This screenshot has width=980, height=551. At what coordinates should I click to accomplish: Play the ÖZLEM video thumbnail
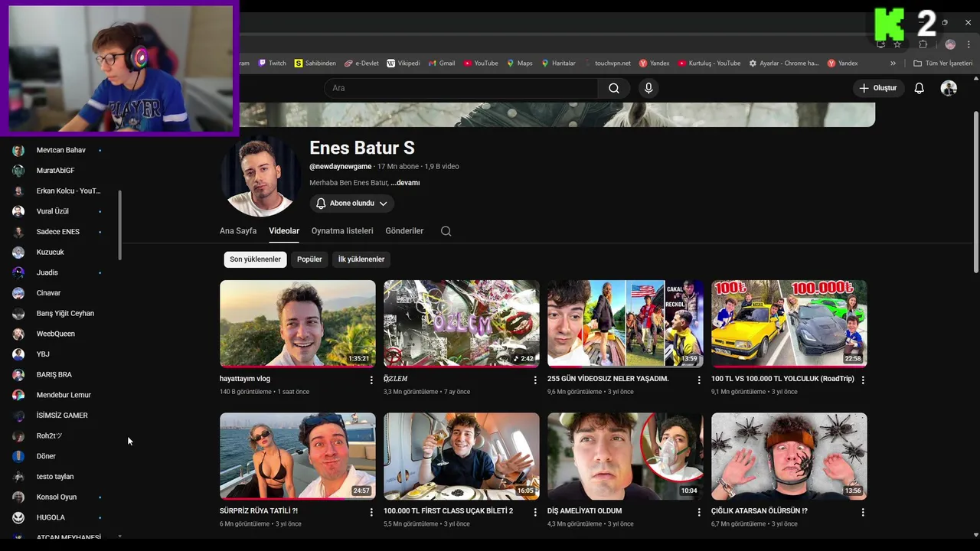click(x=462, y=324)
